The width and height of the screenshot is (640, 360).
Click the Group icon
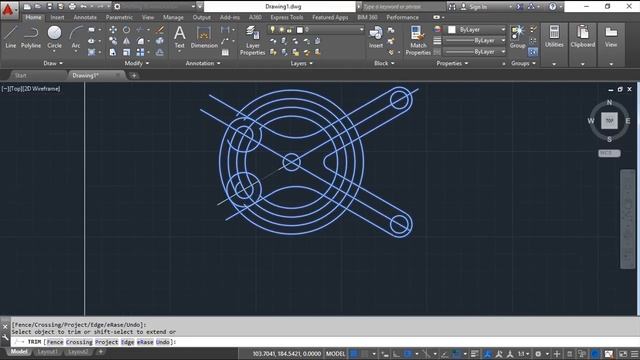(x=518, y=37)
